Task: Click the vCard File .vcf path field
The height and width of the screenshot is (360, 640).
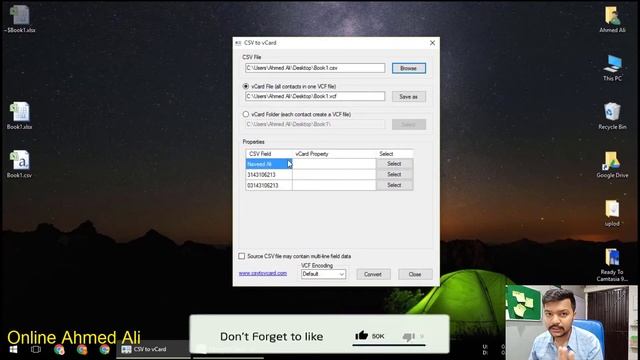Action: (315, 96)
